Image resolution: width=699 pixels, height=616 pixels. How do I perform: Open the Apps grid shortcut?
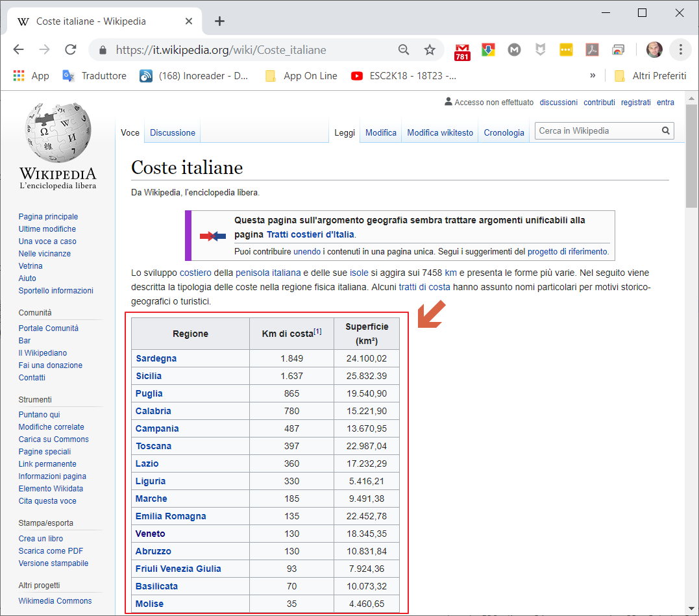(x=19, y=76)
